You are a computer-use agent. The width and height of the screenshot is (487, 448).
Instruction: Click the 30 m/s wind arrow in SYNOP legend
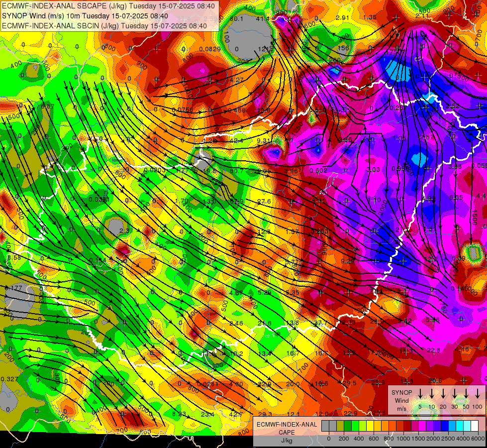click(454, 393)
